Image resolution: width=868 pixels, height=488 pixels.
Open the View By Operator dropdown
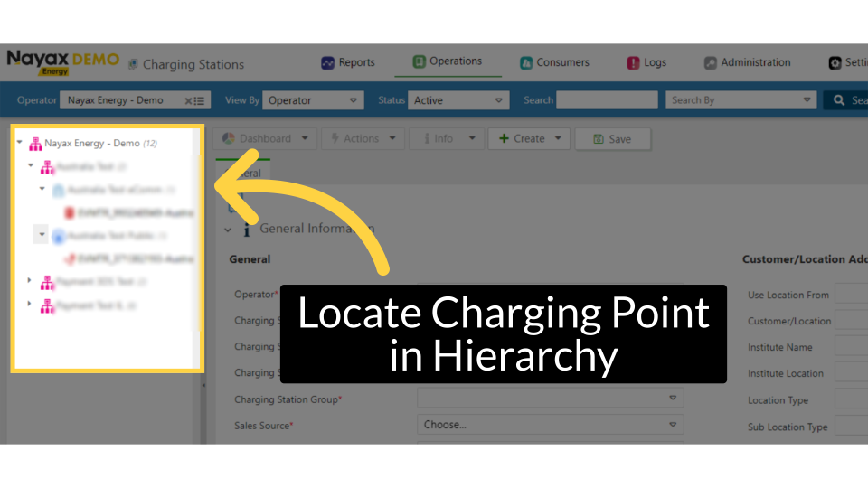tap(313, 100)
